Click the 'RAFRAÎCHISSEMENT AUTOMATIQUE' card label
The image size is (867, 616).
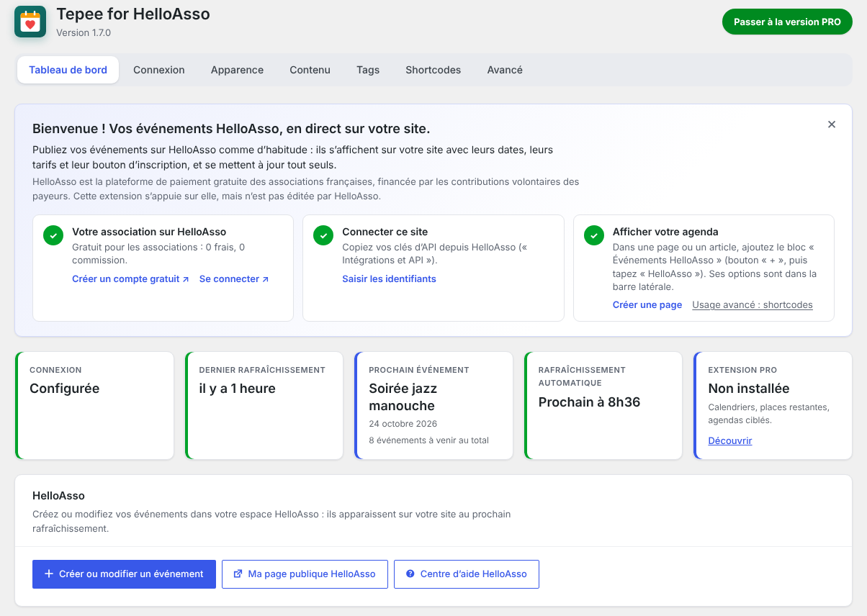pos(582,376)
